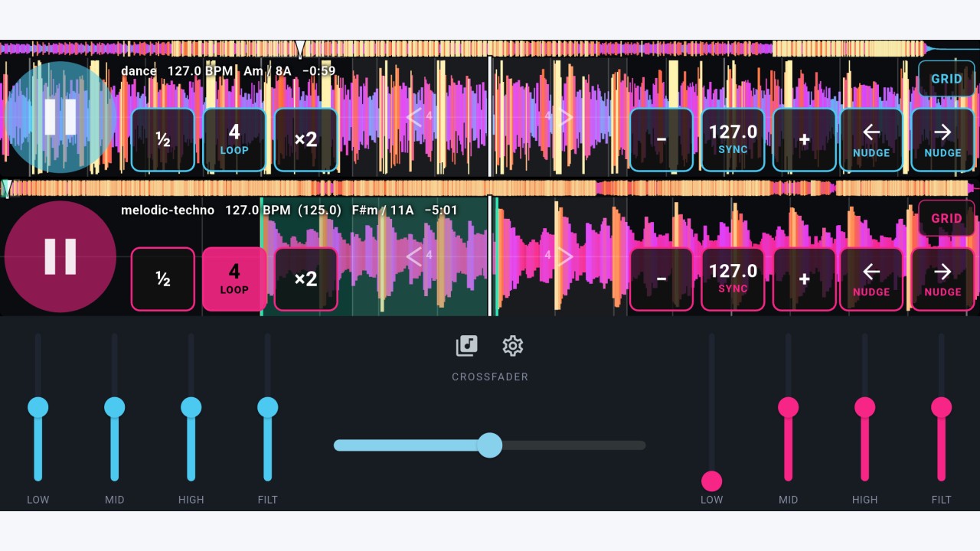The image size is (980, 551).
Task: Toggle GRID on the top deck
Action: (x=946, y=79)
